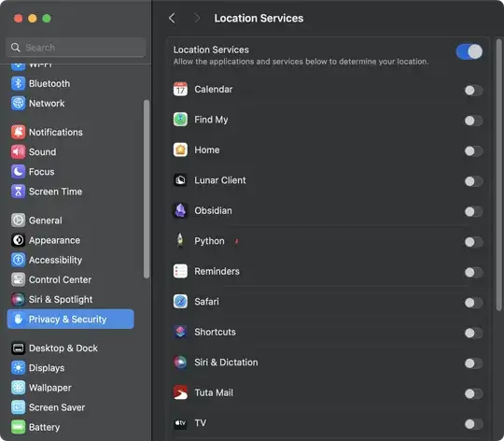Viewport: 504px width, 441px height.
Task: Toggle the Home location switch
Action: pos(473,150)
